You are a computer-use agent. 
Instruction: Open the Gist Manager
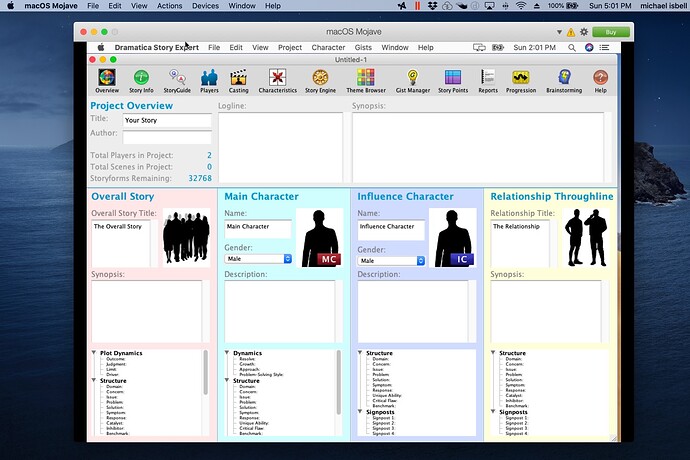413,81
